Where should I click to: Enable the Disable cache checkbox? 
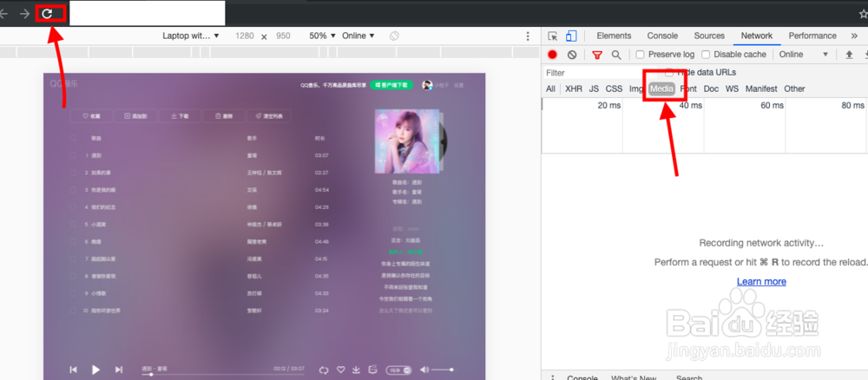click(x=706, y=54)
